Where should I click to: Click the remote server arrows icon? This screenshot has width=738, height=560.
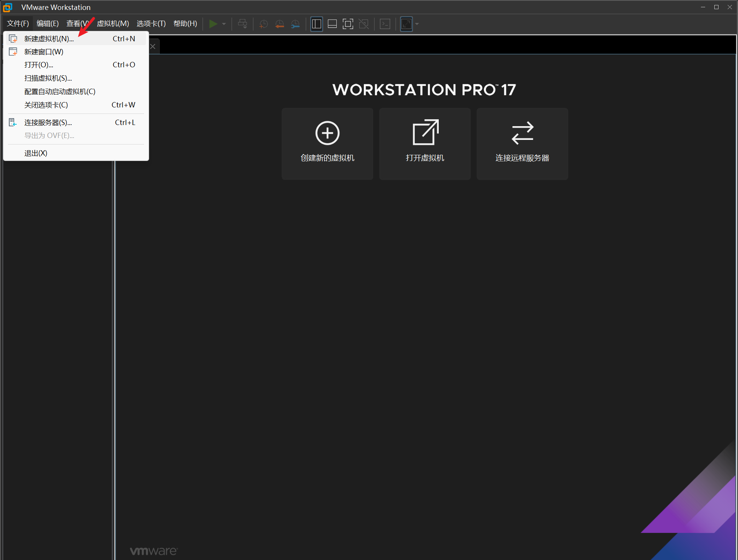[x=522, y=133]
